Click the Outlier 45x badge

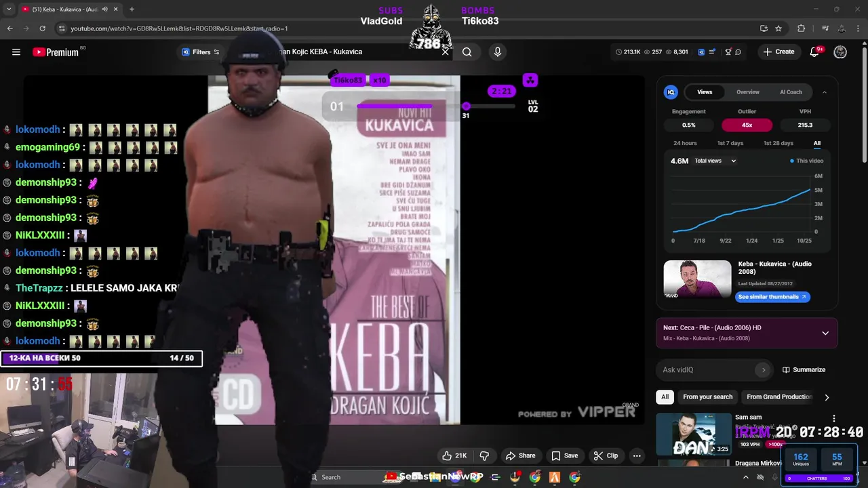point(747,125)
